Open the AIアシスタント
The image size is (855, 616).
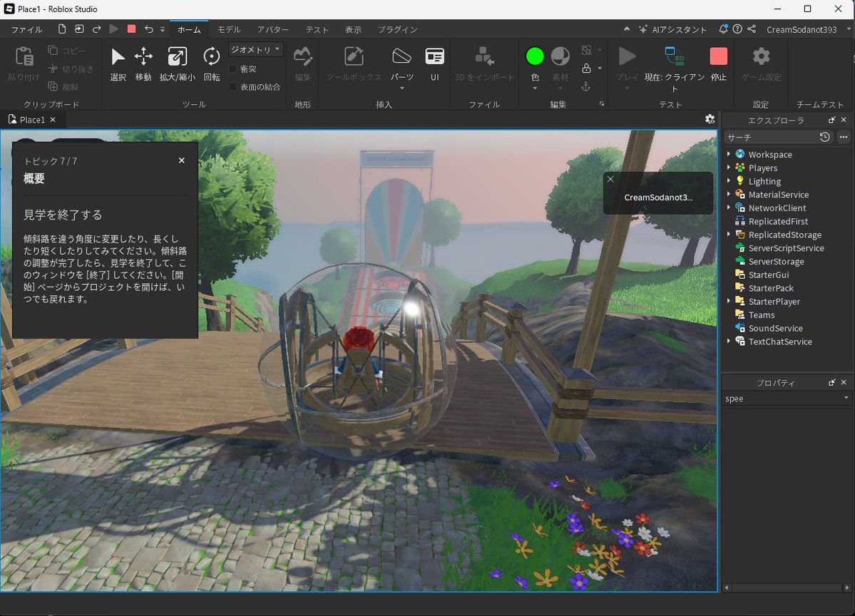(673, 29)
